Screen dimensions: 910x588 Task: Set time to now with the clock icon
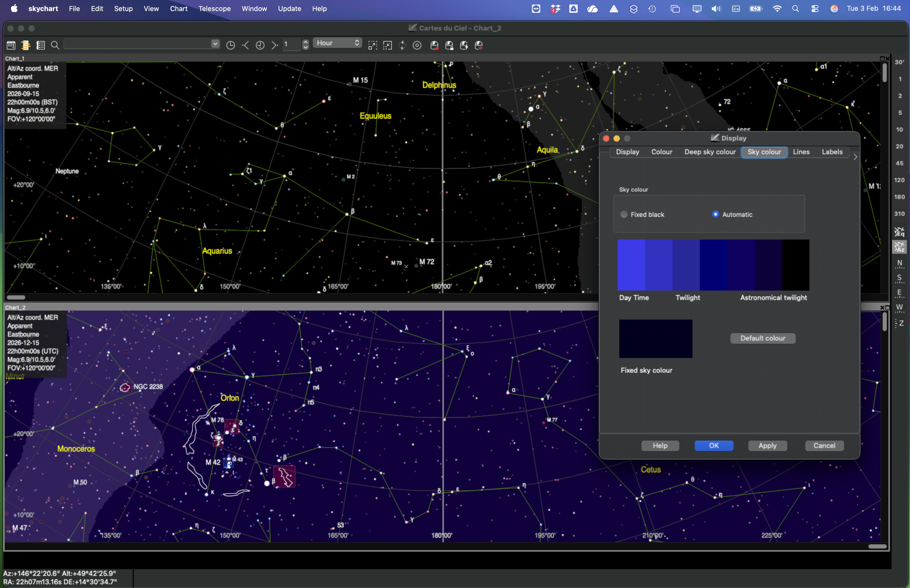click(x=231, y=46)
